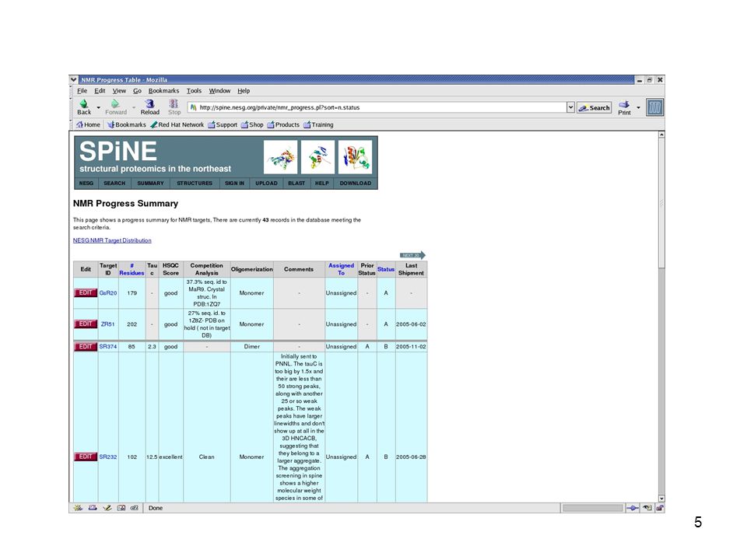
Task: Open the Window menu
Action: coord(219,91)
